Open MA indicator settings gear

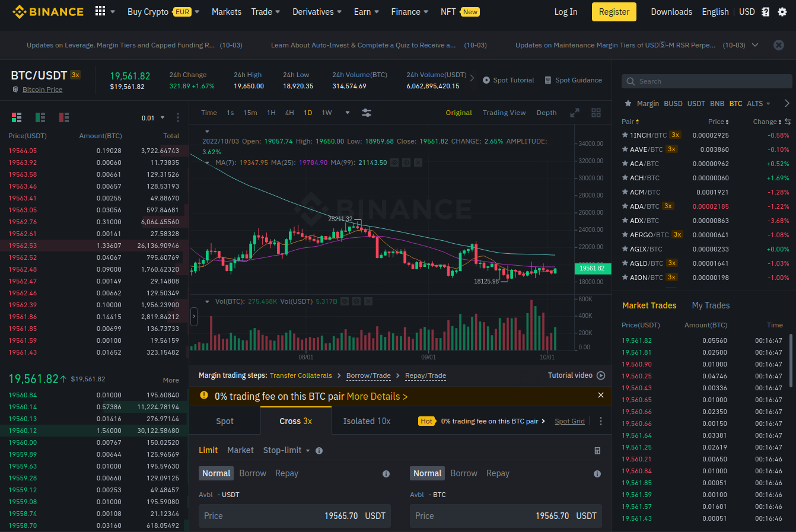tap(406, 163)
